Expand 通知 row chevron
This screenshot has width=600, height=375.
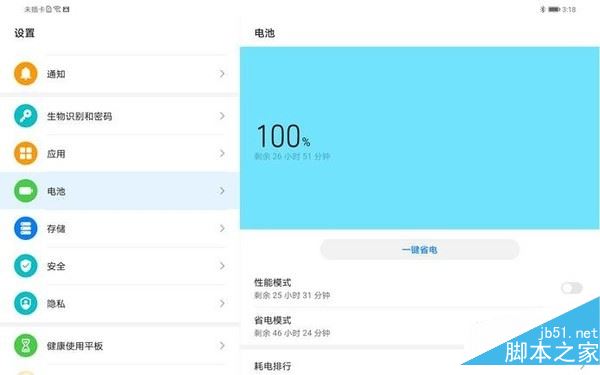[222, 73]
